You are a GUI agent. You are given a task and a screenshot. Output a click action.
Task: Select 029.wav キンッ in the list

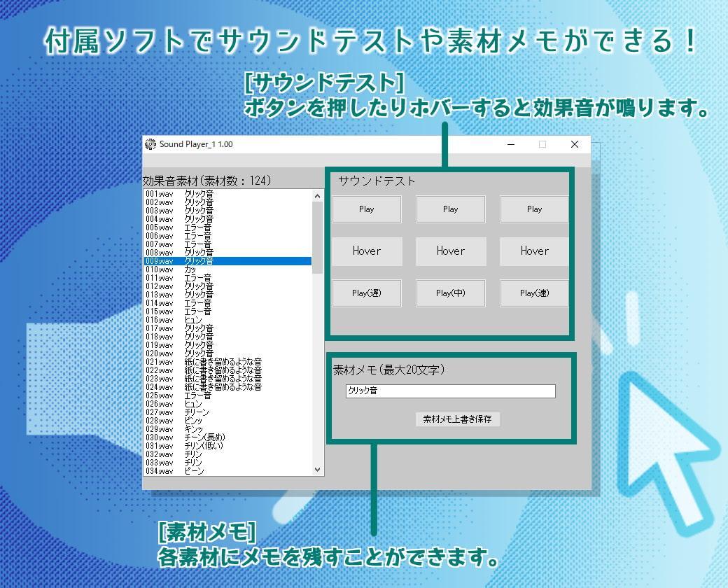pos(227,428)
